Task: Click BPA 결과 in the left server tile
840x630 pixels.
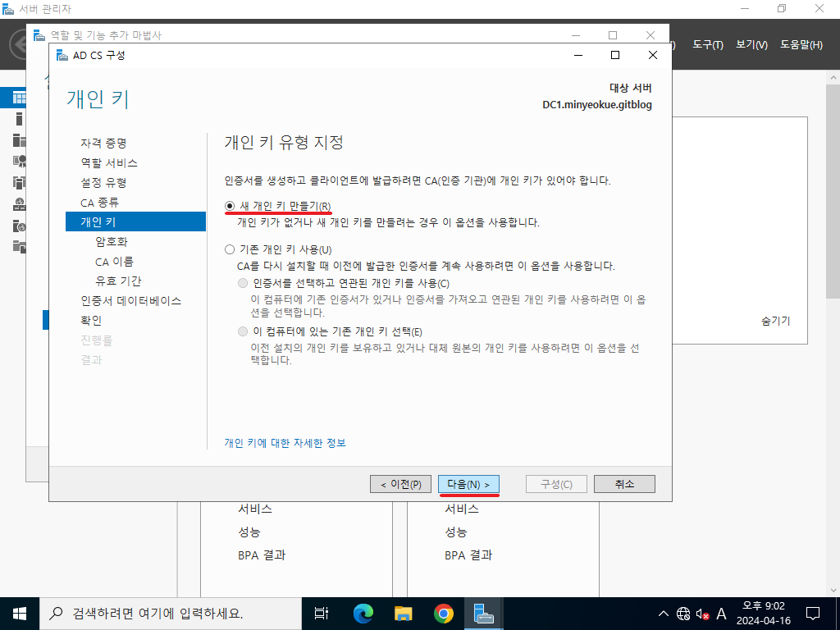Action: pos(262,555)
